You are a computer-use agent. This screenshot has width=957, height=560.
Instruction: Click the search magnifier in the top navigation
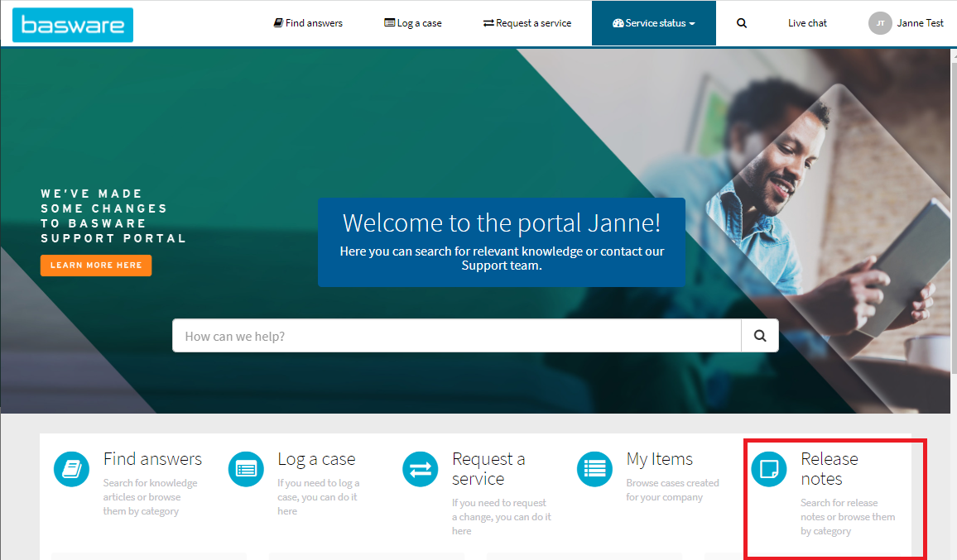742,23
